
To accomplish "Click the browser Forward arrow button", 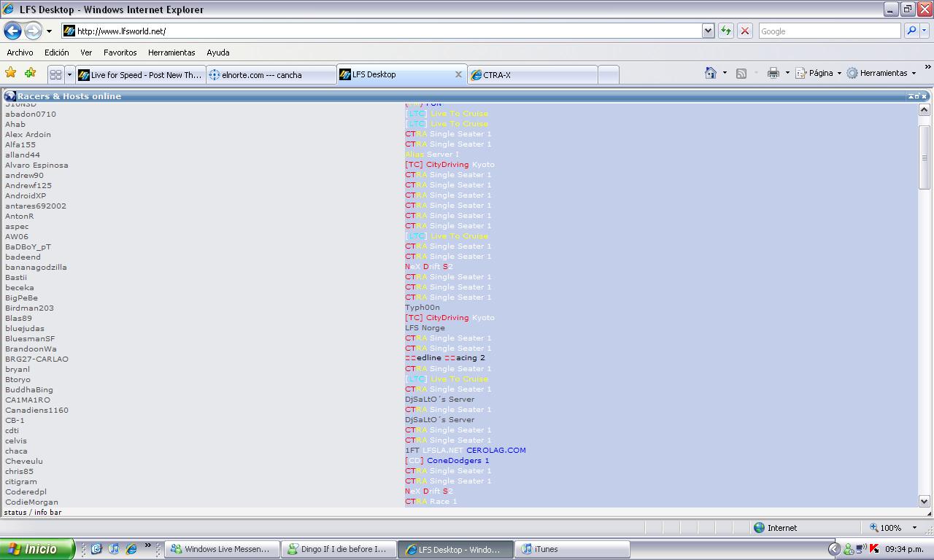I will [x=33, y=31].
